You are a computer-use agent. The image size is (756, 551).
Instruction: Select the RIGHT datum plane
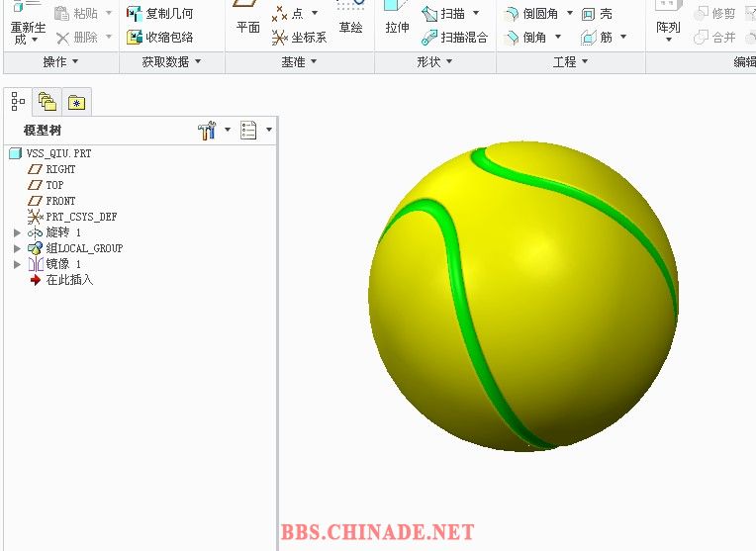tap(52, 169)
